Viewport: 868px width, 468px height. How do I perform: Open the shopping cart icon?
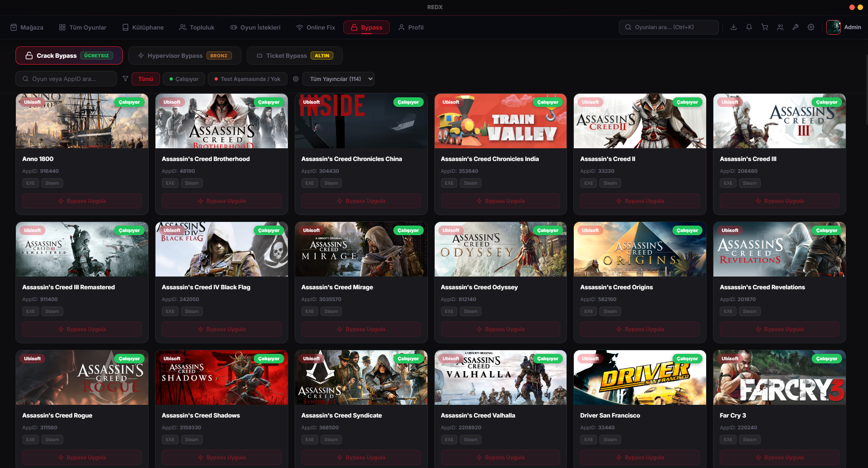pos(764,27)
